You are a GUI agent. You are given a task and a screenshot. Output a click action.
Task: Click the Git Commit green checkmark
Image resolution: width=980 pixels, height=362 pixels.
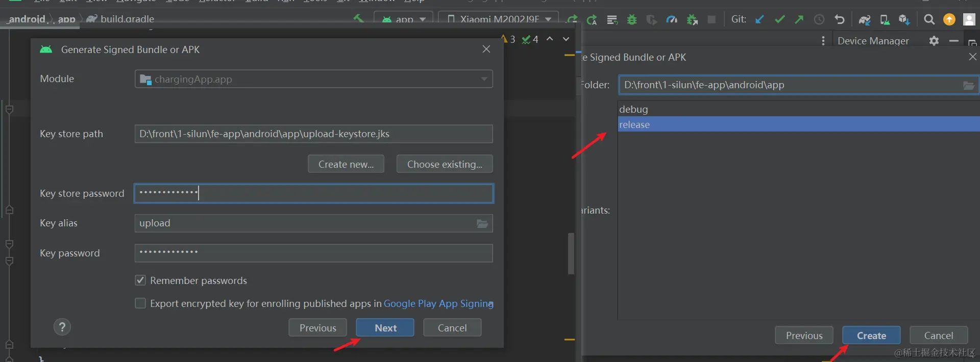tap(779, 19)
